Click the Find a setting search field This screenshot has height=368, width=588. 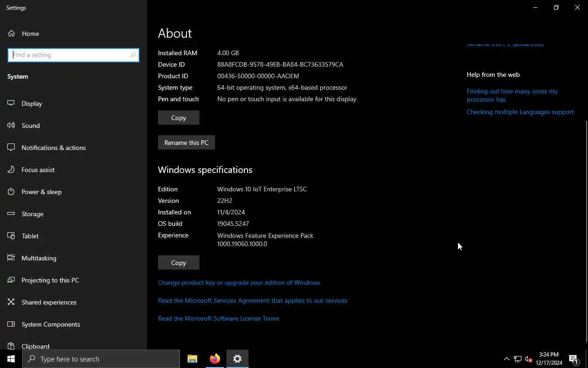(x=73, y=55)
